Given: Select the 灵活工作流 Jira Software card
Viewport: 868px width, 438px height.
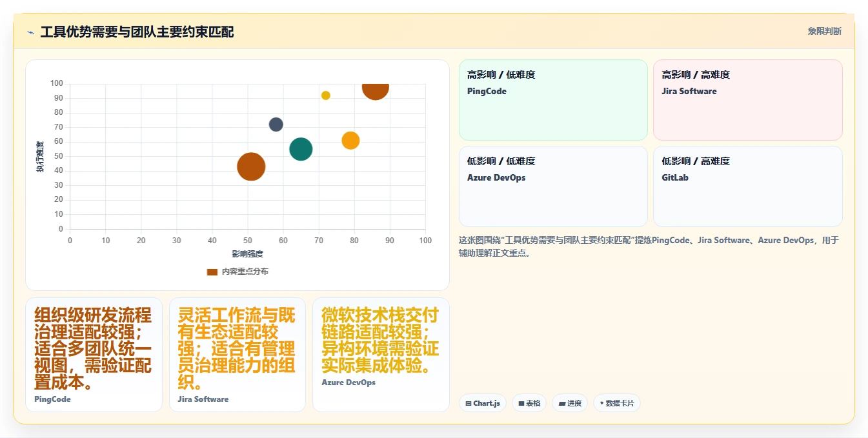Looking at the screenshot, I should (x=237, y=355).
